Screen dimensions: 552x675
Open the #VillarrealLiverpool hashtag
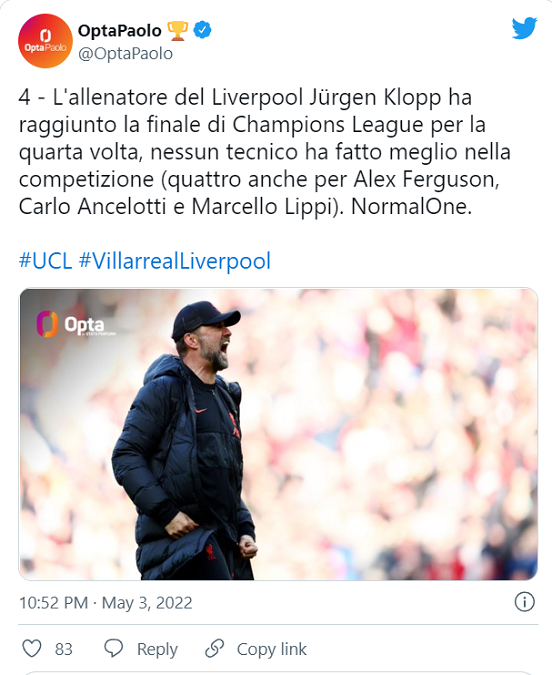pyautogui.click(x=175, y=261)
